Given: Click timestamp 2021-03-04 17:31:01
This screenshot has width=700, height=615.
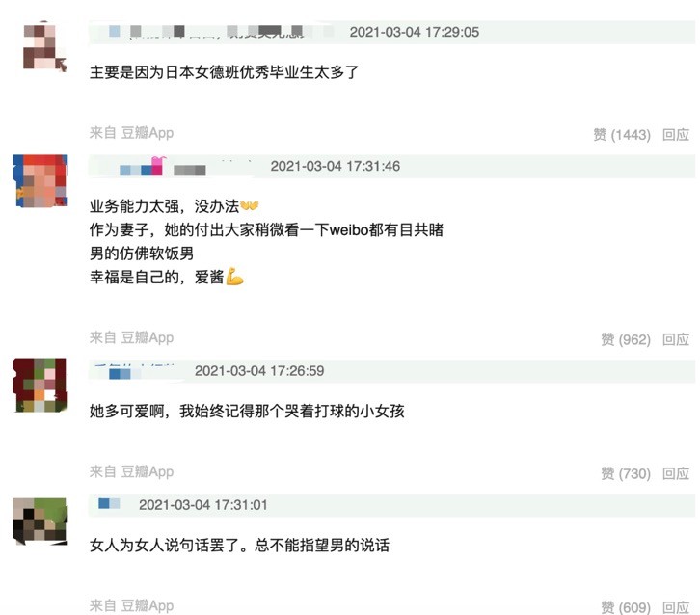Looking at the screenshot, I should (x=203, y=505).
